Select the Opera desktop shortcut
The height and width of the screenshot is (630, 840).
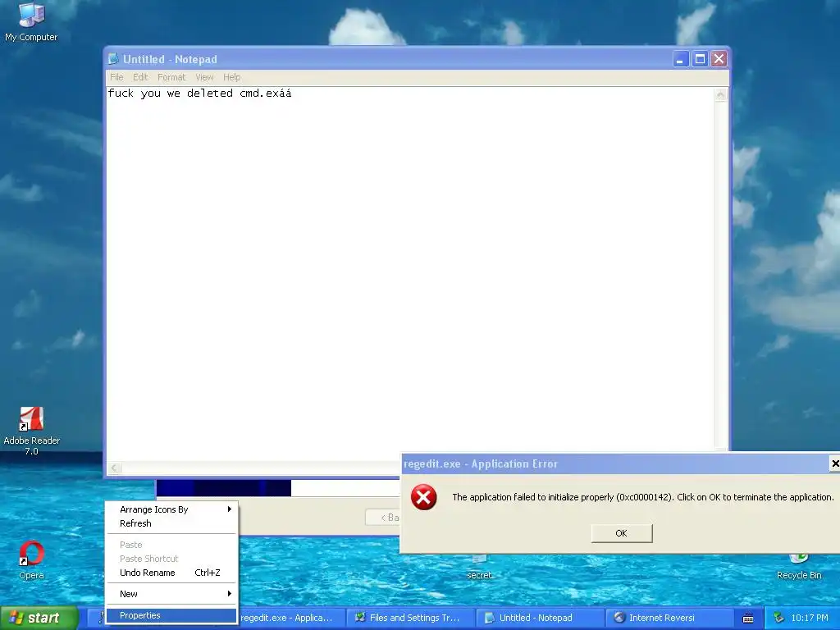(31, 560)
